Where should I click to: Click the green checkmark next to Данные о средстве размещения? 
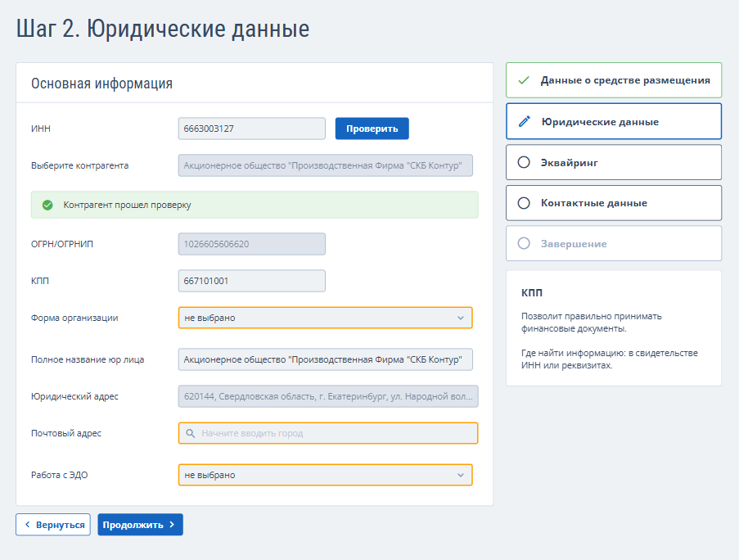point(524,81)
